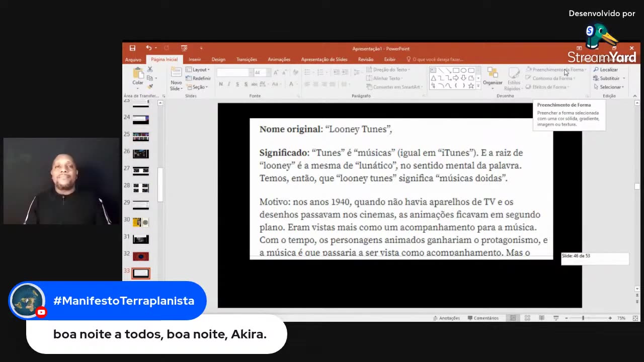Open the Selecionar dropdown

pos(608,87)
